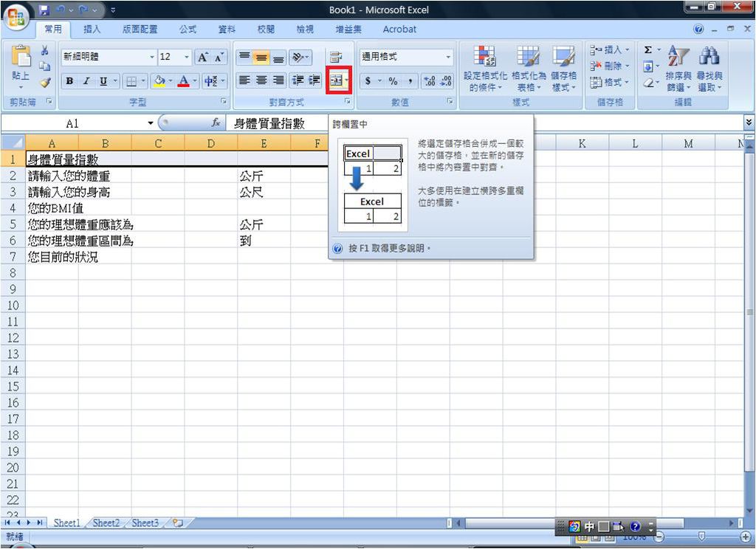
Task: Save the workbook with floppy disk icon
Action: tap(44, 10)
